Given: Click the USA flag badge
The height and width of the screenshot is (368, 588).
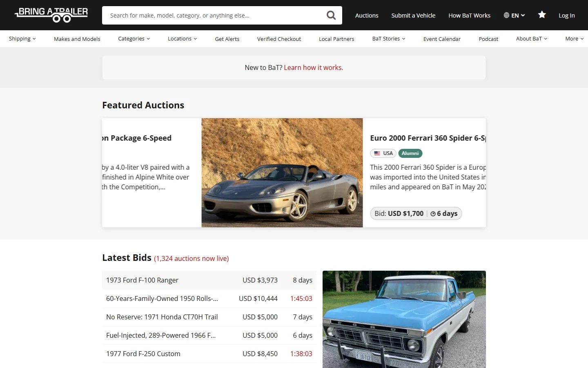Looking at the screenshot, I should click(383, 153).
